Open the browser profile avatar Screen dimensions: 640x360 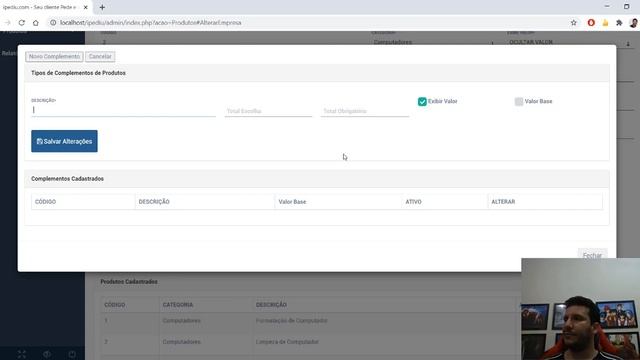click(x=633, y=23)
